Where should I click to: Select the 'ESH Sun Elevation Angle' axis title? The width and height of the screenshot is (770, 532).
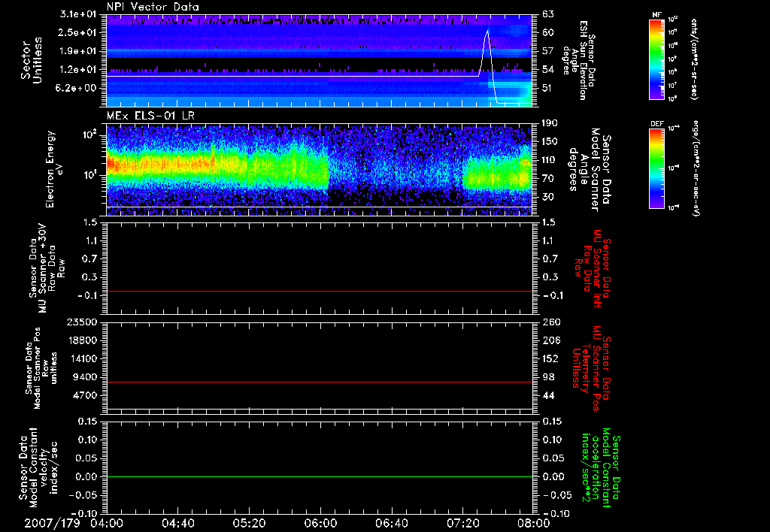click(x=578, y=60)
